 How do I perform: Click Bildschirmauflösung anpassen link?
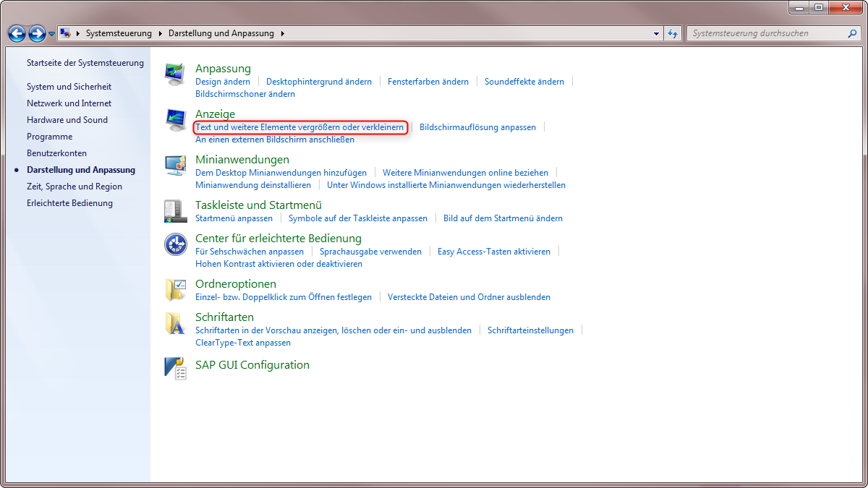click(477, 127)
